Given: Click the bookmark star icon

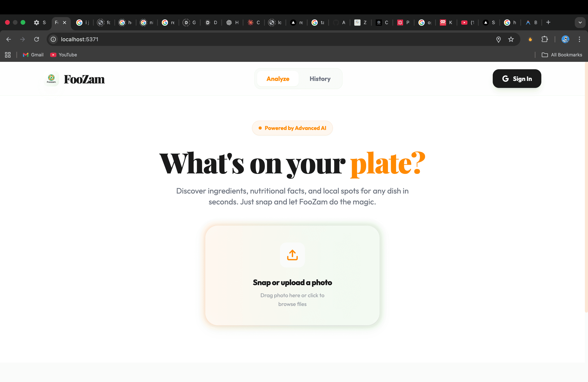Looking at the screenshot, I should click(x=511, y=39).
